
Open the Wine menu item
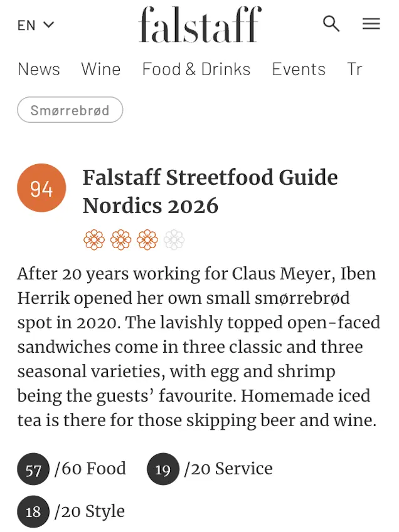(101, 69)
